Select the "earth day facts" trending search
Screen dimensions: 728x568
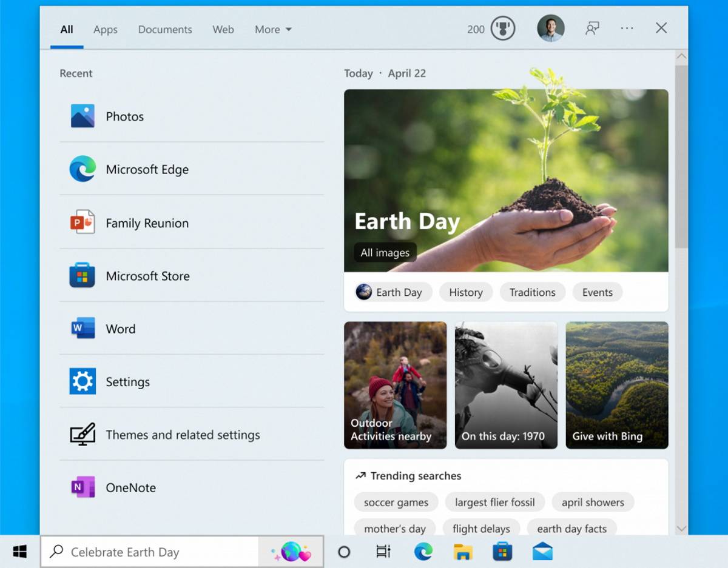click(x=572, y=529)
